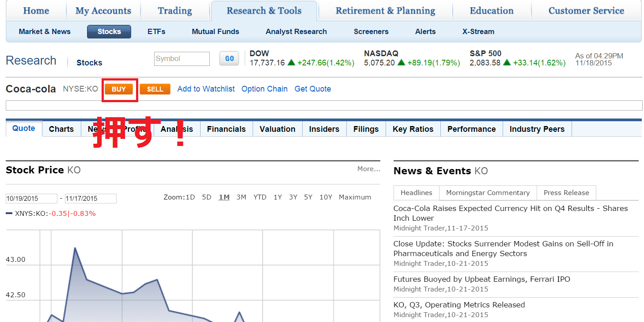This screenshot has width=644, height=322.
Task: Switch to the Charts tab
Action: (61, 129)
